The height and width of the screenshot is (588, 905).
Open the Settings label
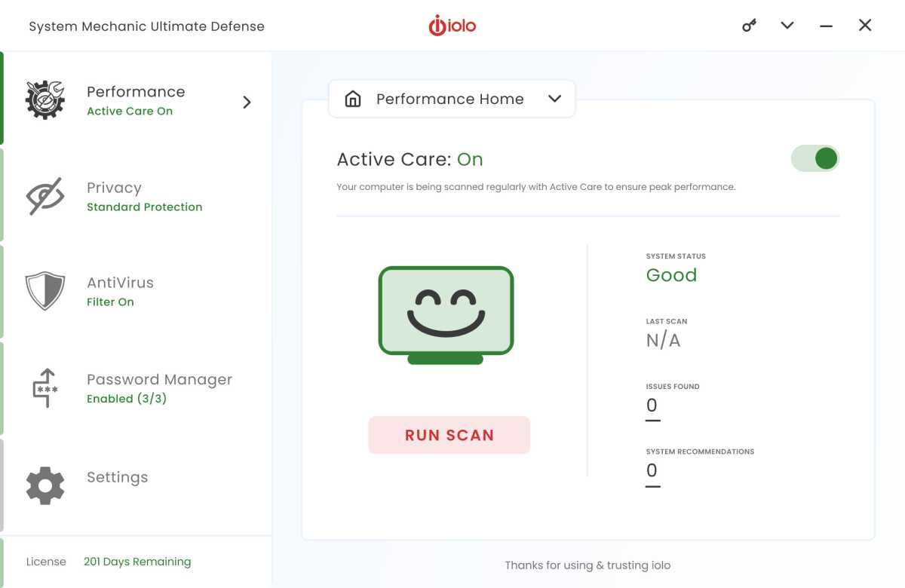coord(117,477)
